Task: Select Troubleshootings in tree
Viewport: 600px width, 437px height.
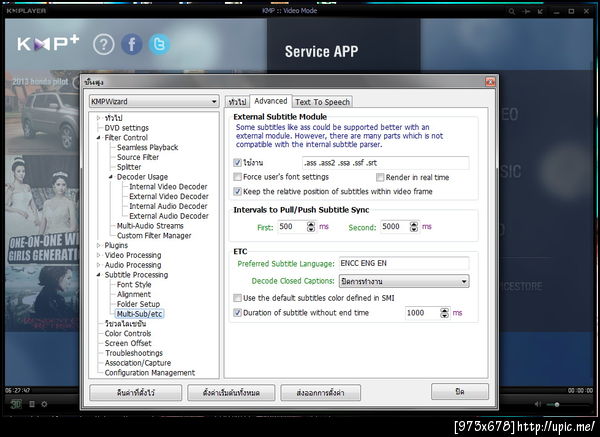Action: coord(134,353)
